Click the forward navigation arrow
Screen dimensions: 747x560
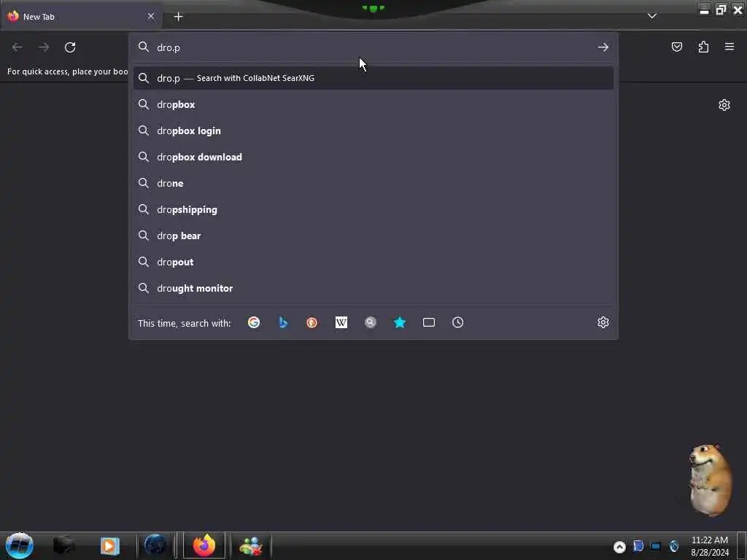[44, 47]
